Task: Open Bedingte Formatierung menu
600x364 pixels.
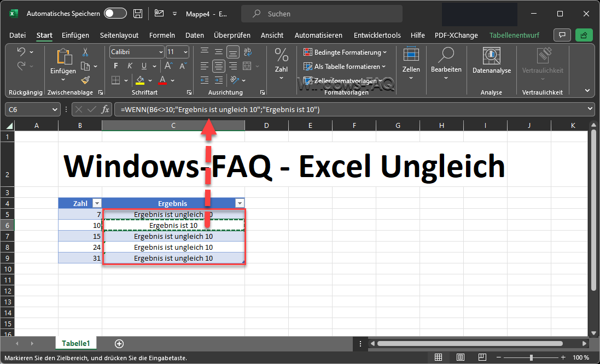Action: pos(345,52)
